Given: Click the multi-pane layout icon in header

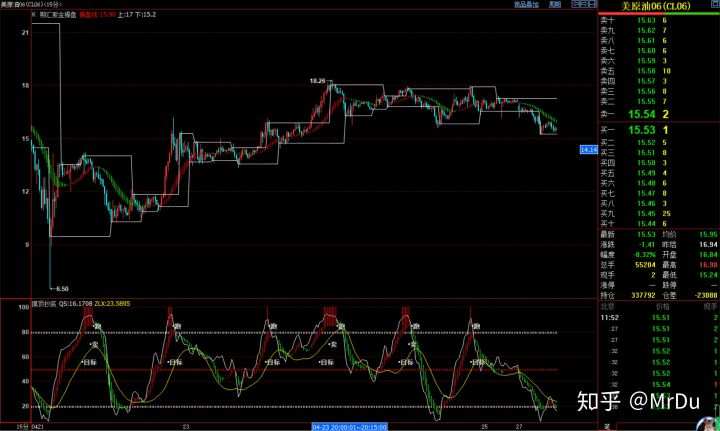Looking at the screenshot, I should click(x=584, y=4).
